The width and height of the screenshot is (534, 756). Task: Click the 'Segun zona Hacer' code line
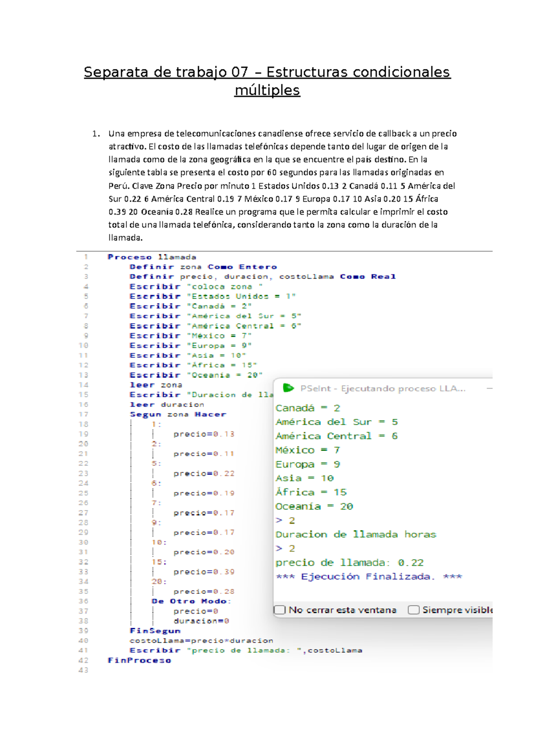(x=178, y=414)
